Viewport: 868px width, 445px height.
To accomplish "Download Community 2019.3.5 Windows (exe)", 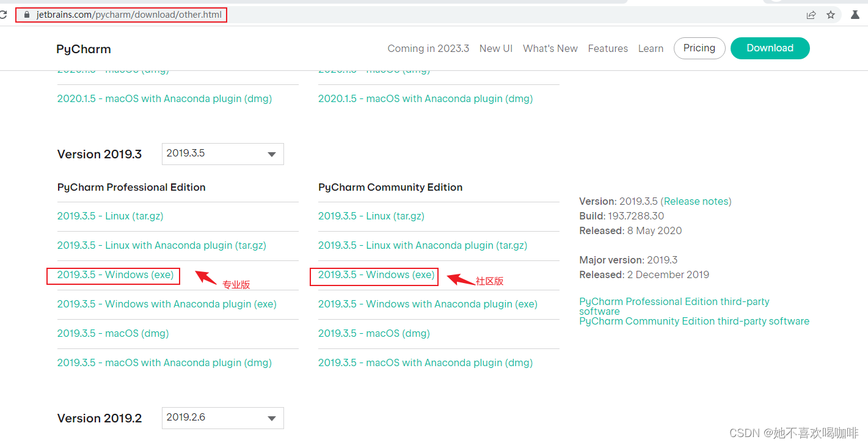I will (x=376, y=274).
